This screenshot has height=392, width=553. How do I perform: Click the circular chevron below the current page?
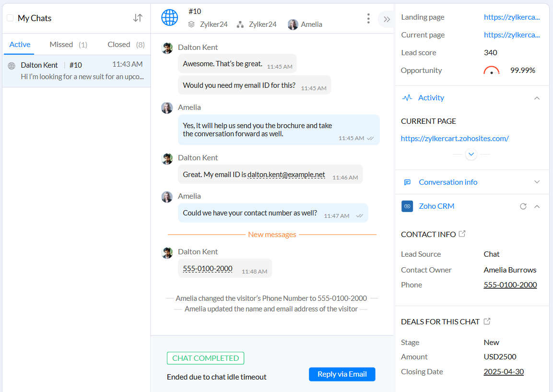[471, 154]
